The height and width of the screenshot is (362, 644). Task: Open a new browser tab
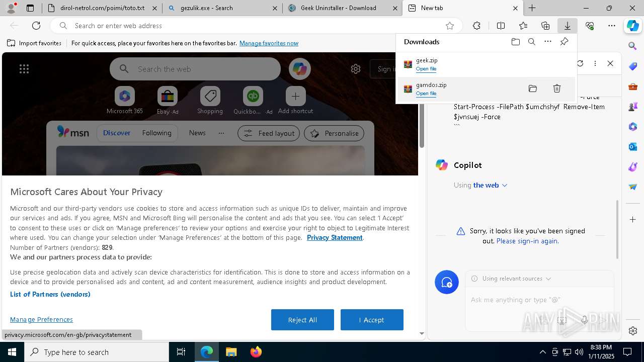pyautogui.click(x=532, y=8)
